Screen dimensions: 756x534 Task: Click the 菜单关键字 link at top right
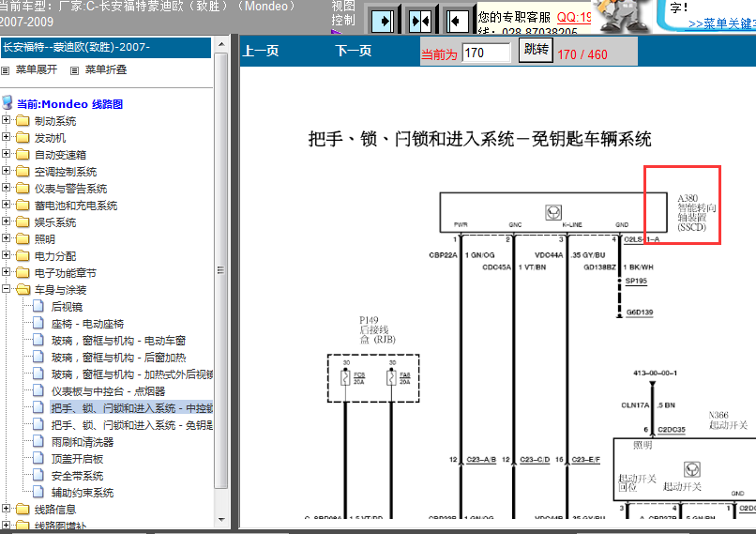click(722, 23)
